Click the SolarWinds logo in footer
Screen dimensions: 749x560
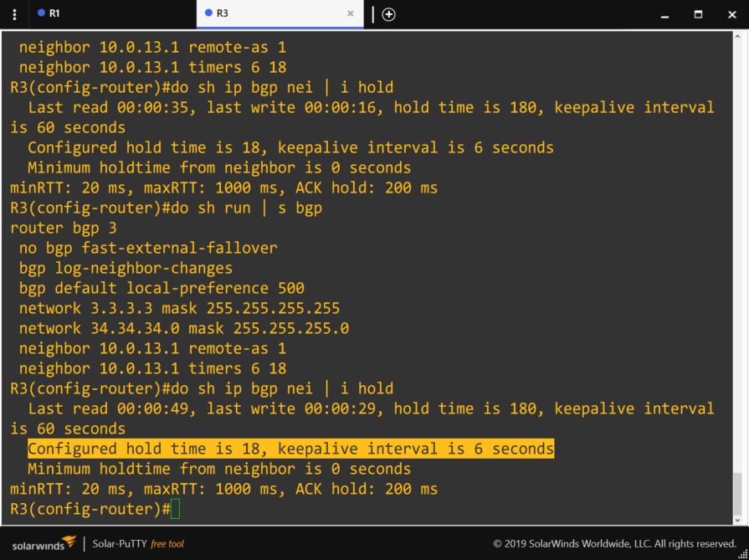(x=44, y=544)
